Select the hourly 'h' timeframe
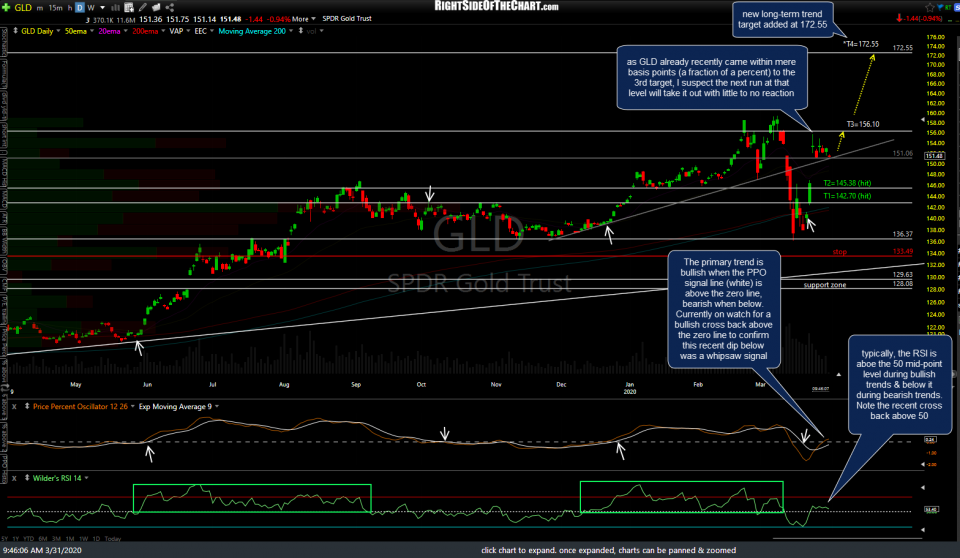The width and height of the screenshot is (960, 558). point(70,8)
